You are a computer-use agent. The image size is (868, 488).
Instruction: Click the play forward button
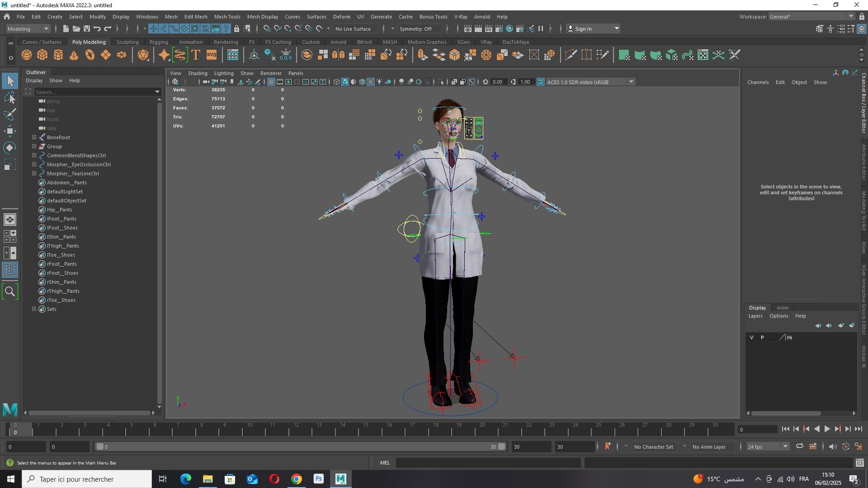point(827,429)
